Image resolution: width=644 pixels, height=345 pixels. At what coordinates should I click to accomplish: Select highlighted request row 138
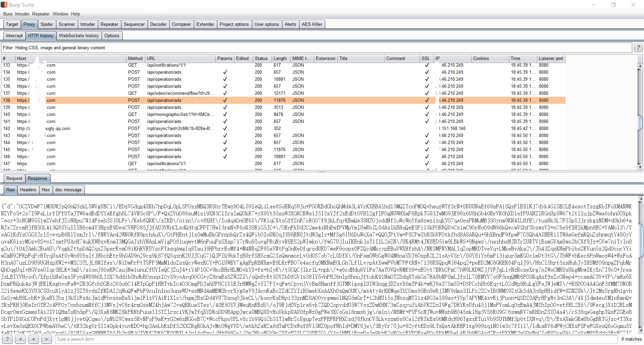283,100
